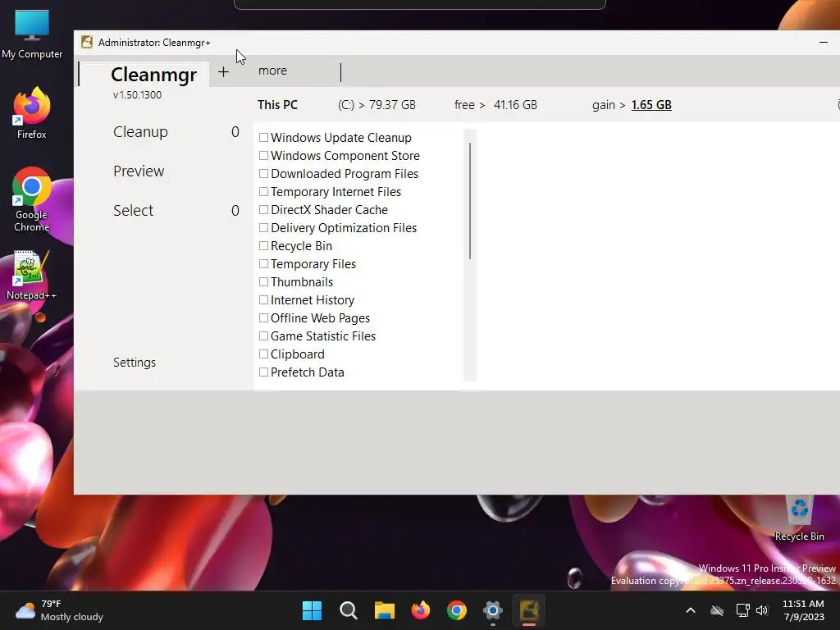
Task: Open the My Computer desktop icon
Action: [x=32, y=34]
